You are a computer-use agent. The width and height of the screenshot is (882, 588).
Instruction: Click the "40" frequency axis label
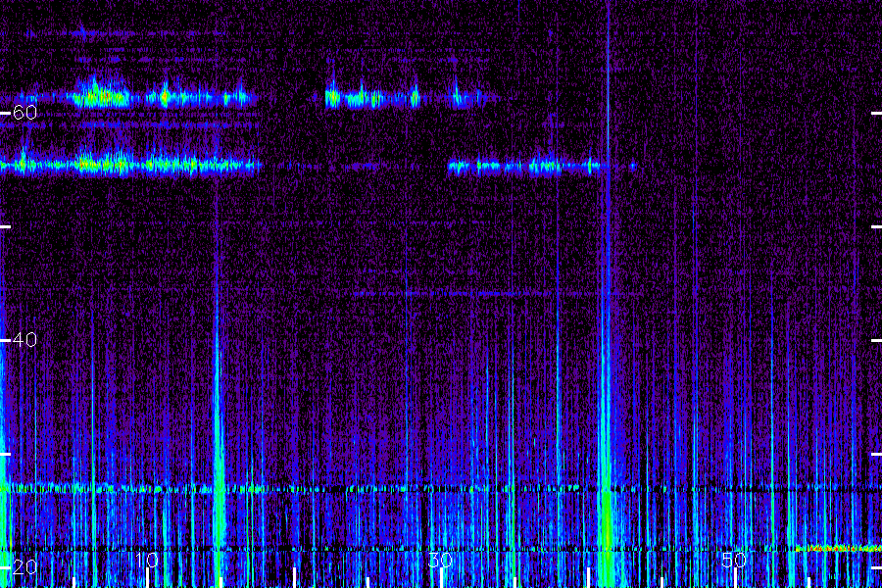[x=24, y=340]
